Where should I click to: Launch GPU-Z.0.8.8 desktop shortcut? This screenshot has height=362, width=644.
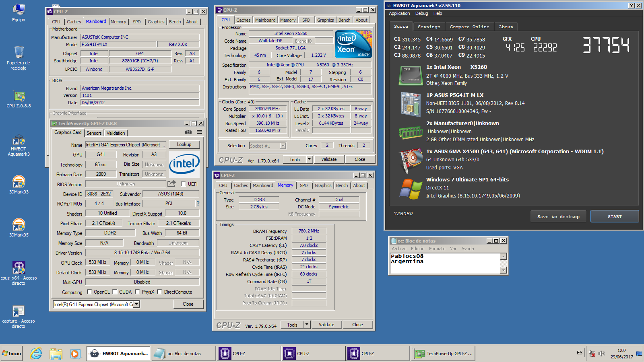coord(19,99)
